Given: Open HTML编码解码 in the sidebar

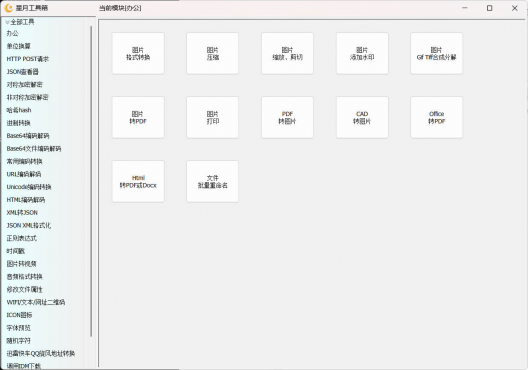Looking at the screenshot, I should 26,200.
